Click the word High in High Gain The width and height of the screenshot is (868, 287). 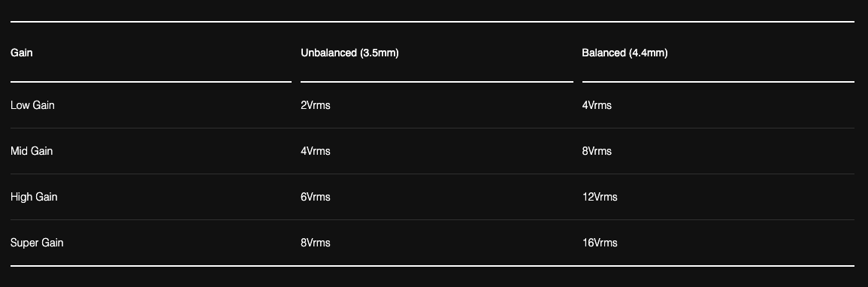[x=21, y=197]
